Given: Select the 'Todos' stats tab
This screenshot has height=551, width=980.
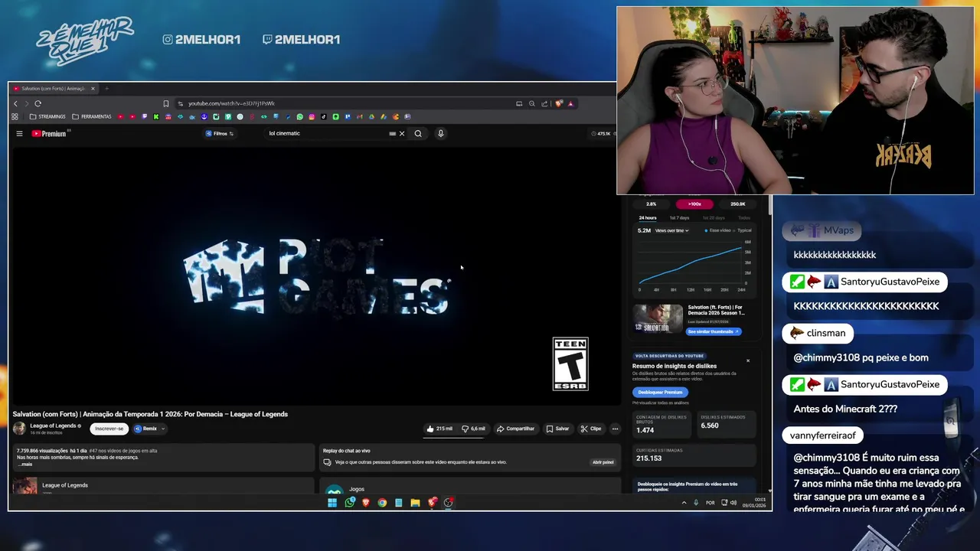Looking at the screenshot, I should coord(744,218).
